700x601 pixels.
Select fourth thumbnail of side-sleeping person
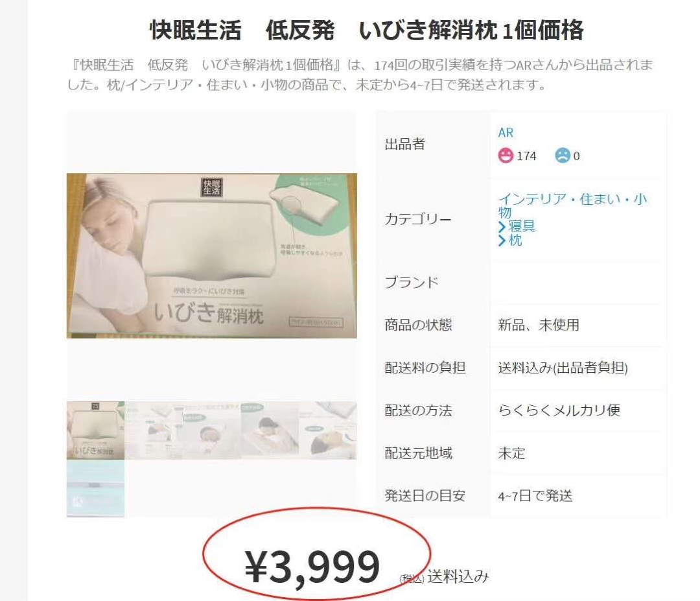click(328, 430)
